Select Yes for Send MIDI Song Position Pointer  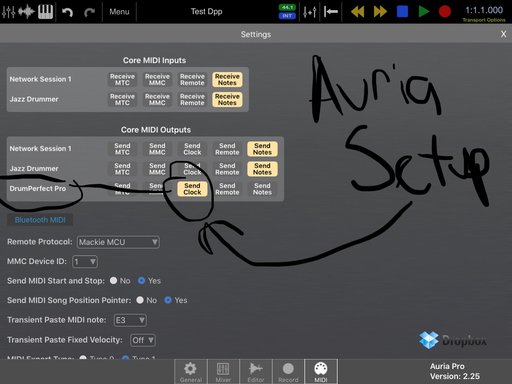(168, 300)
